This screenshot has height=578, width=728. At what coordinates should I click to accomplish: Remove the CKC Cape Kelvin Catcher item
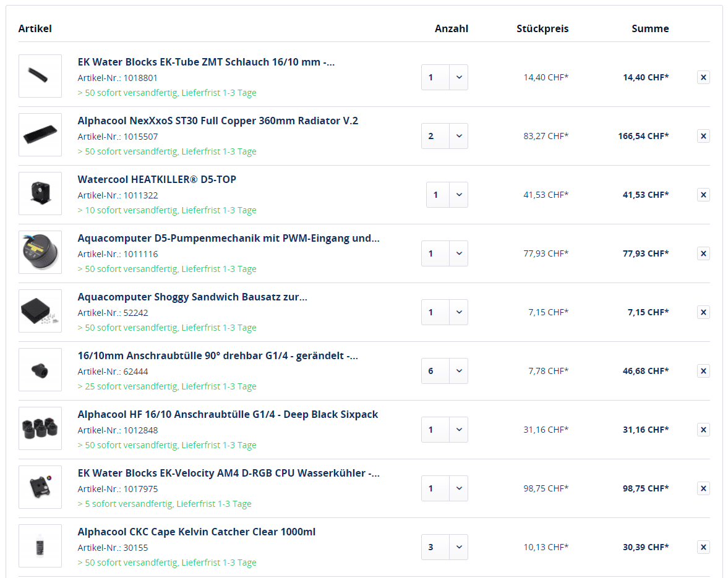pyautogui.click(x=703, y=547)
